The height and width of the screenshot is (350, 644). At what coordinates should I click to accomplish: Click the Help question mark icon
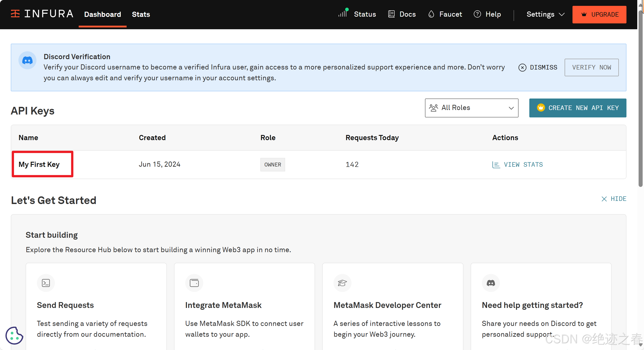tap(477, 14)
